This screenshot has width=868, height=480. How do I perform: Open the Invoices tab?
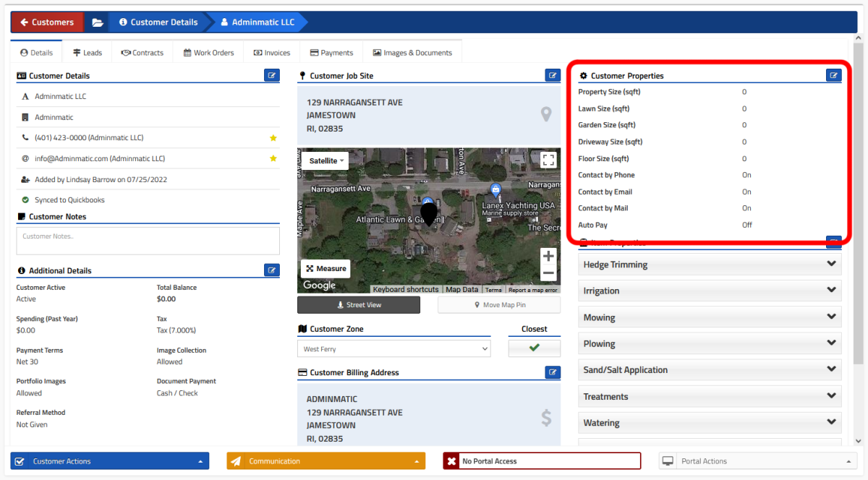click(271, 53)
